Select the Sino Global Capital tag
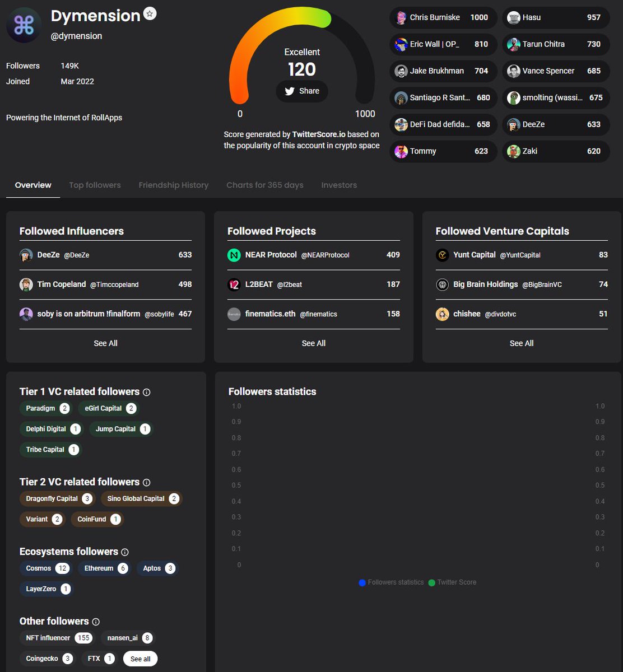The height and width of the screenshot is (672, 623). tap(142, 499)
